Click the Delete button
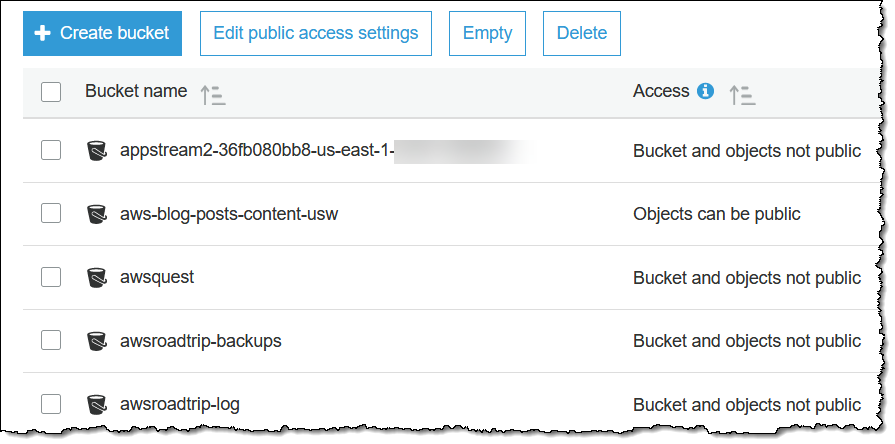Viewport: 895px width, 444px height. (x=581, y=33)
